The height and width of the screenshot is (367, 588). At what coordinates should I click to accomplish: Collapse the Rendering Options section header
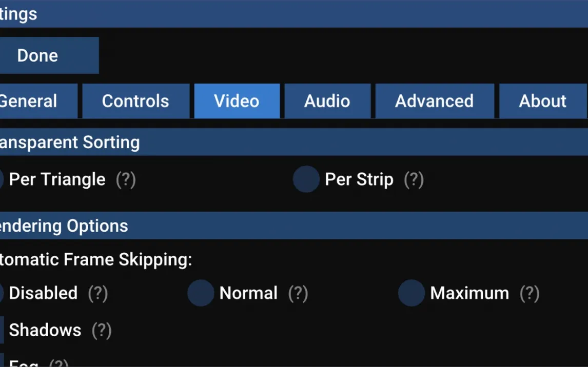(x=294, y=226)
